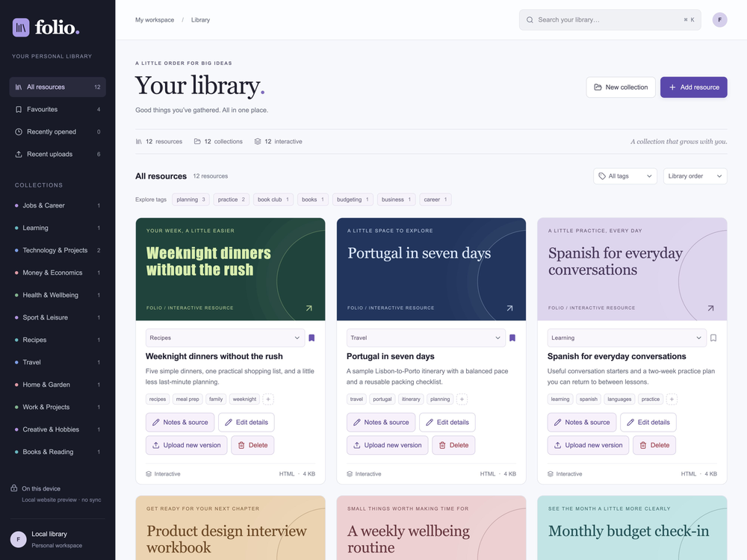The height and width of the screenshot is (560, 747).
Task: Open Favourites in sidebar
Action: point(58,110)
